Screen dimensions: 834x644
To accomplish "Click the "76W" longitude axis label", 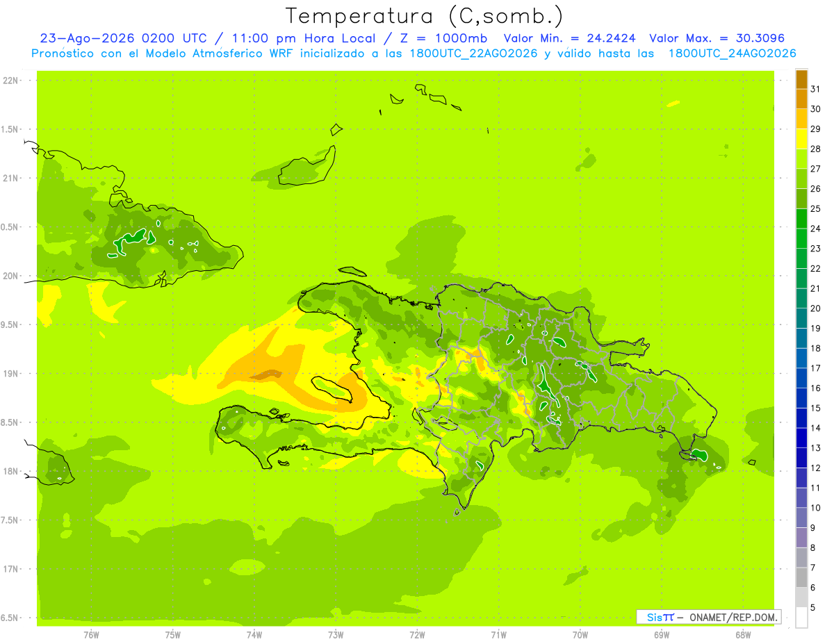I will [91, 634].
